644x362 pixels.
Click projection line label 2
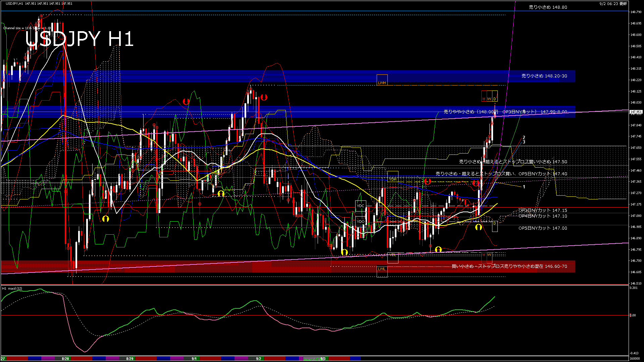tap(524, 137)
